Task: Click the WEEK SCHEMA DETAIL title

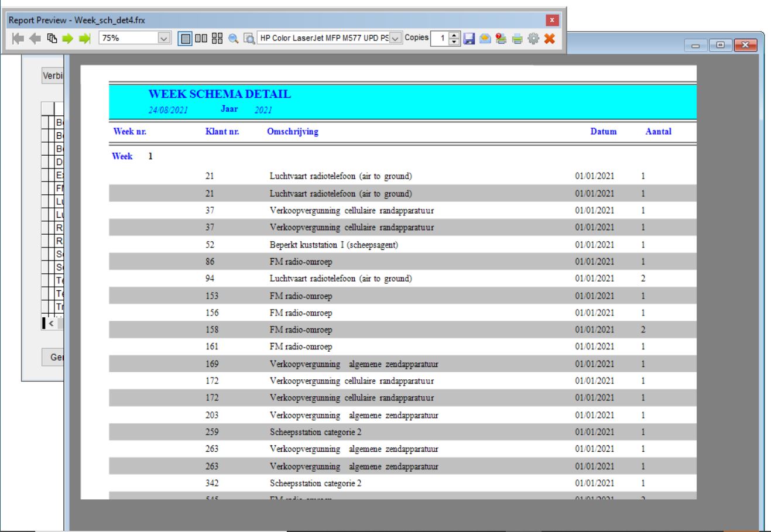Action: (220, 94)
